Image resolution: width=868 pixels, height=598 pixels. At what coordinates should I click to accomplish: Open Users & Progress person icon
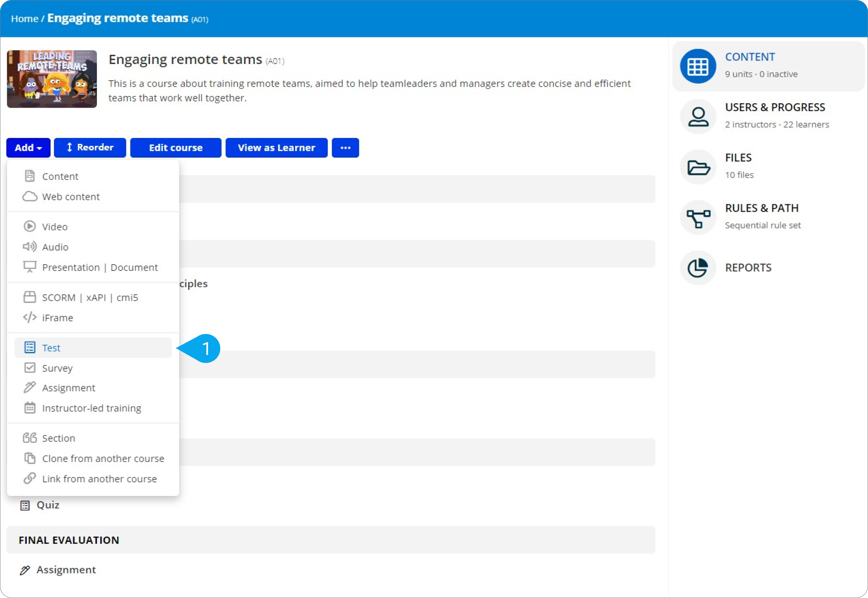coord(698,117)
